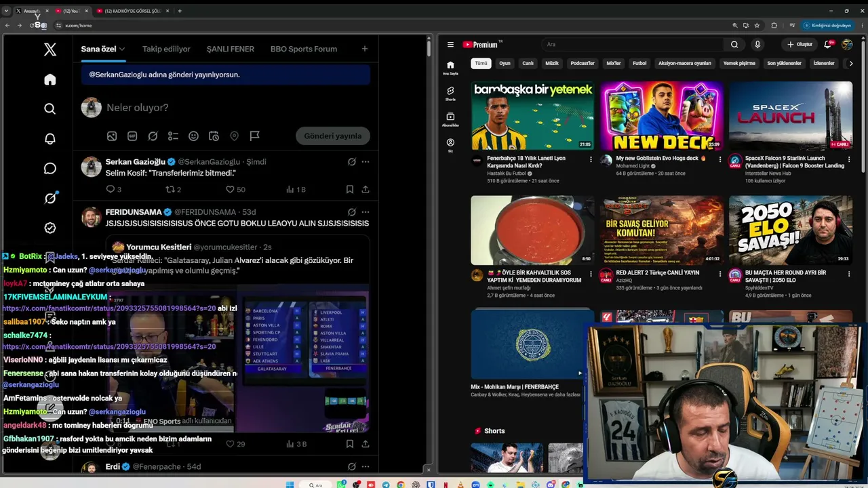
Task: Open the GIF picker in composer
Action: 132,136
